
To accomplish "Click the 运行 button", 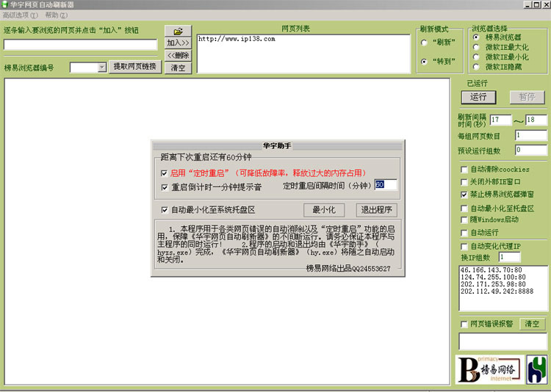I will pyautogui.click(x=478, y=98).
